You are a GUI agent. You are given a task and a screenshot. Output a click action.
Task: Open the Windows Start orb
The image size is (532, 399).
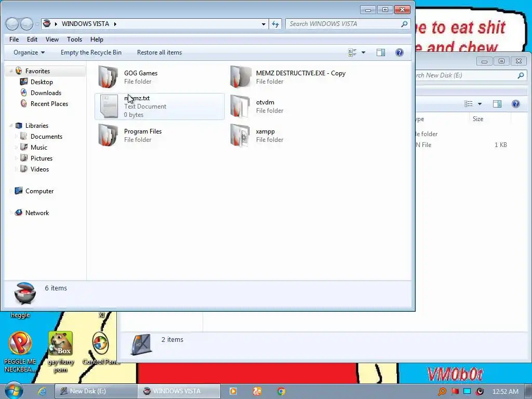14,391
